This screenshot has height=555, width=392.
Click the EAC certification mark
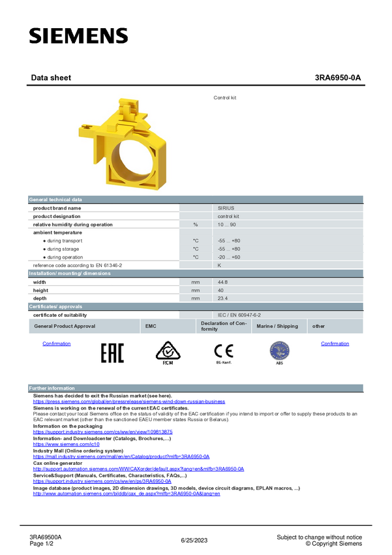tap(112, 353)
